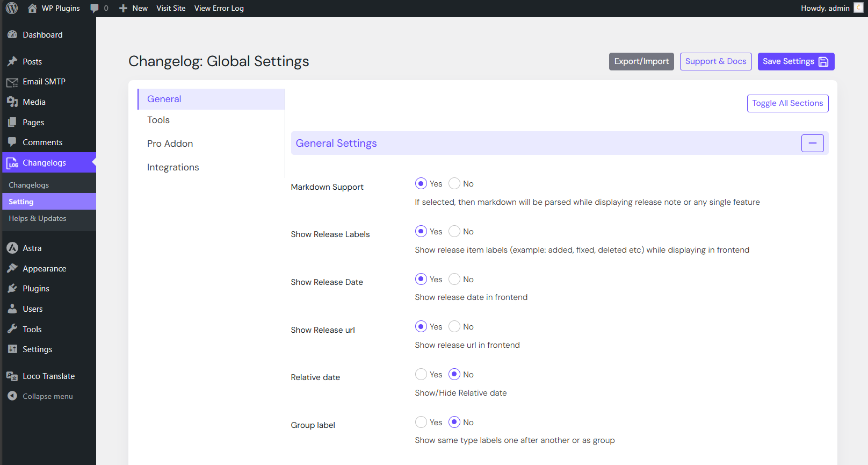Click the plus icon next to New
868x465 pixels.
123,8
